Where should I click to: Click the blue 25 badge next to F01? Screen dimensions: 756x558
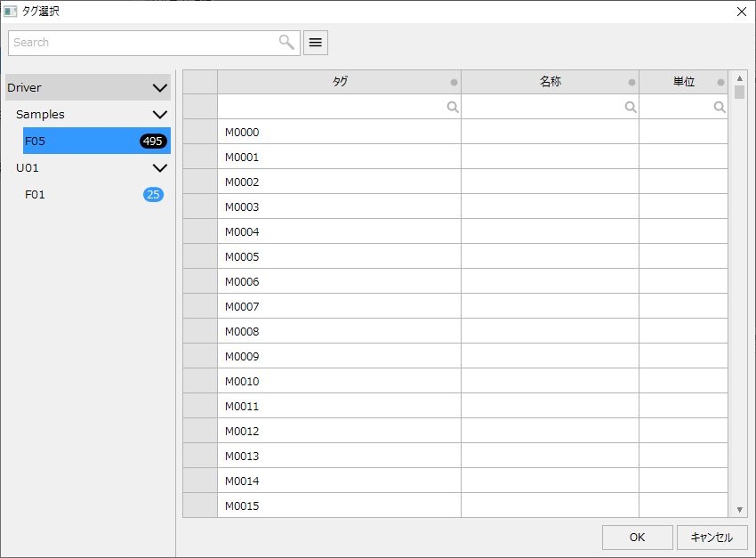[x=152, y=194]
